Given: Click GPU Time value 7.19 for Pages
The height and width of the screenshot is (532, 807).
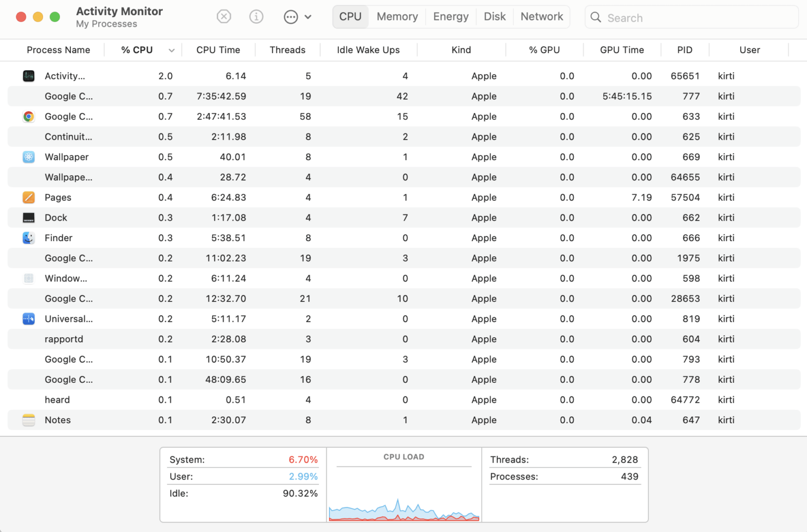Looking at the screenshot, I should tap(642, 197).
